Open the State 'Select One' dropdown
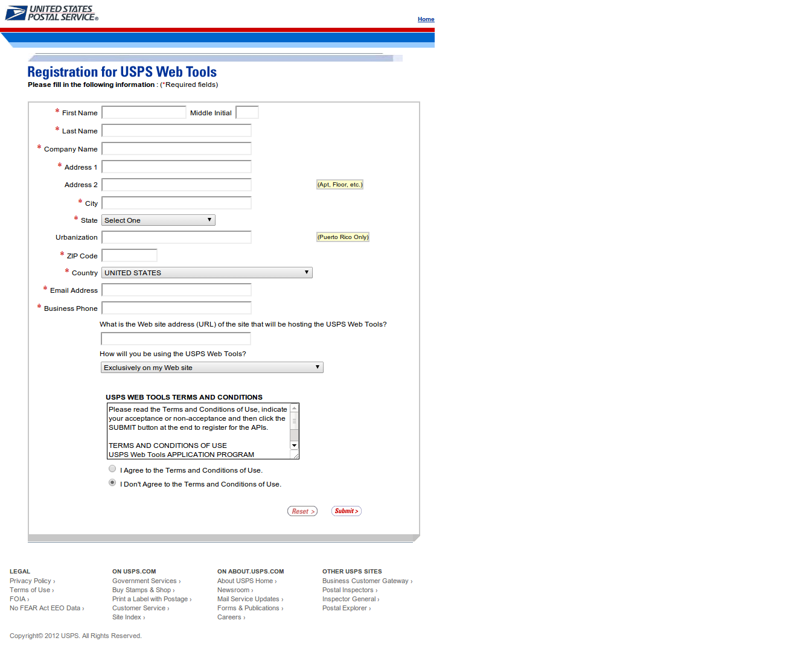Viewport: 812px width, 658px height. click(158, 220)
